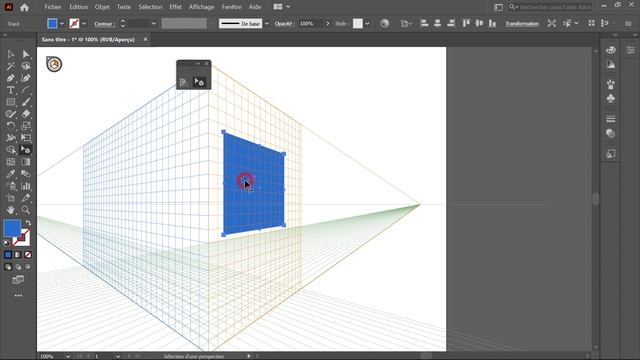This screenshot has height=360, width=640.
Task: Adjust stroke weight stepper arrows
Action: tap(123, 24)
